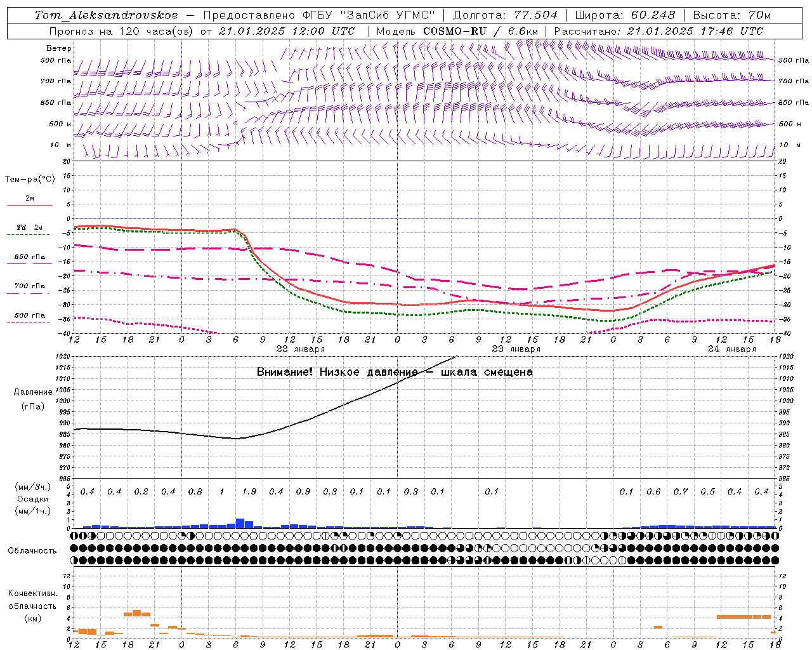The image size is (812, 650).
Task: Click the text Прогноз на 120 часа(ов)
Action: [121, 31]
